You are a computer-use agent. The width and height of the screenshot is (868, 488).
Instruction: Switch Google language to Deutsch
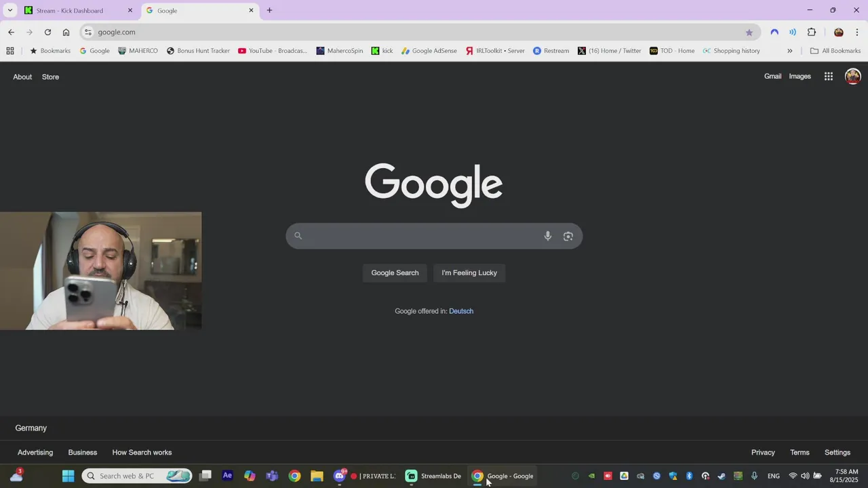[461, 311]
